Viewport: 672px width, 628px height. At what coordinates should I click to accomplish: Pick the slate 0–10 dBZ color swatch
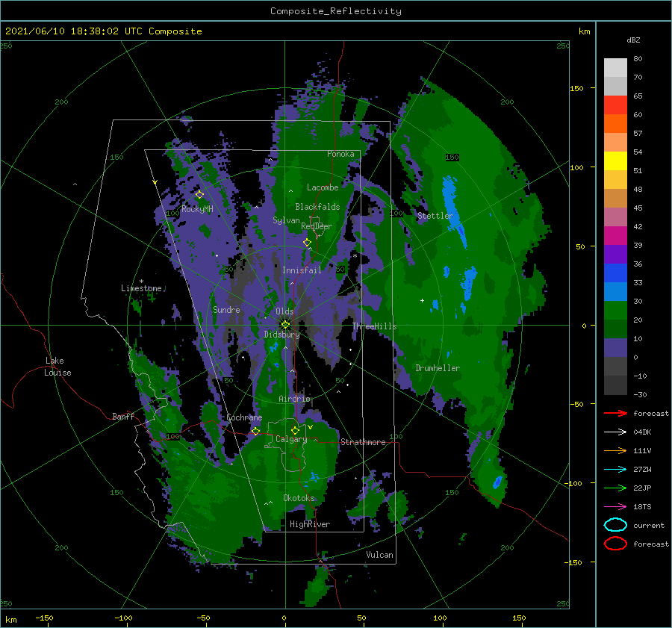pyautogui.click(x=615, y=348)
